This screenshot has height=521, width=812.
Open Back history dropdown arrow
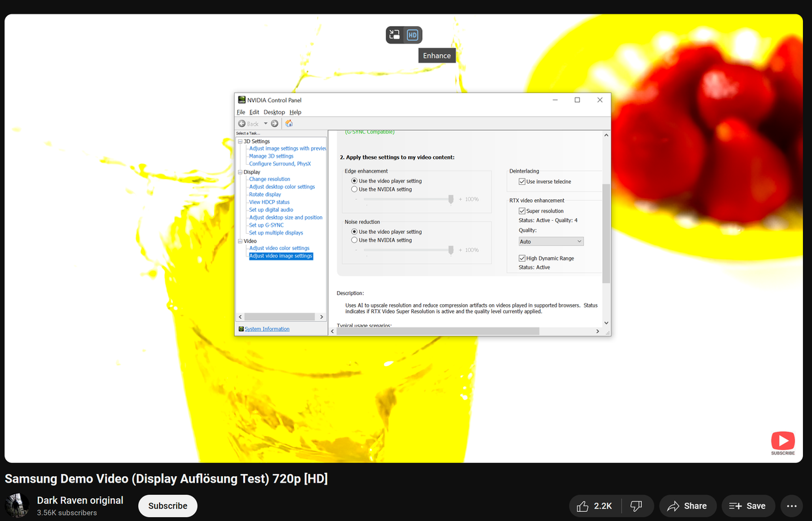coord(266,123)
